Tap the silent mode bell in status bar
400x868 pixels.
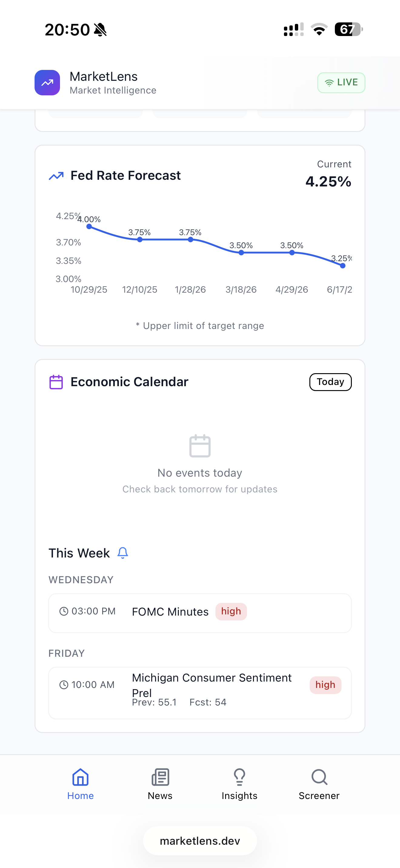tap(100, 30)
